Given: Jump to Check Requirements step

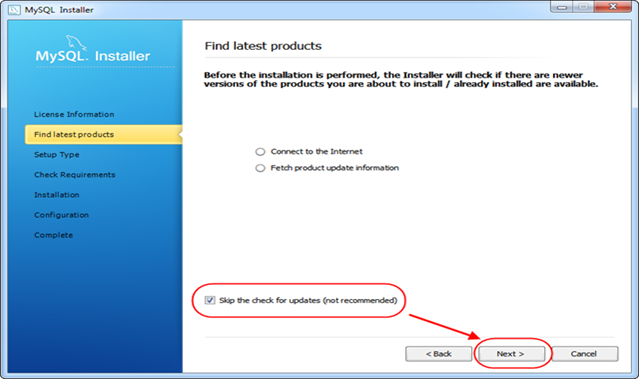Looking at the screenshot, I should 75,175.
